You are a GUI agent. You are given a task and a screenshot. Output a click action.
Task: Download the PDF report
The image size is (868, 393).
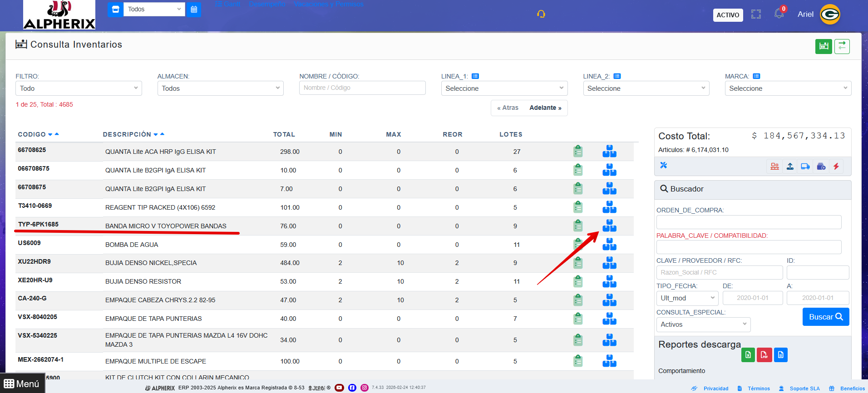[x=764, y=355]
